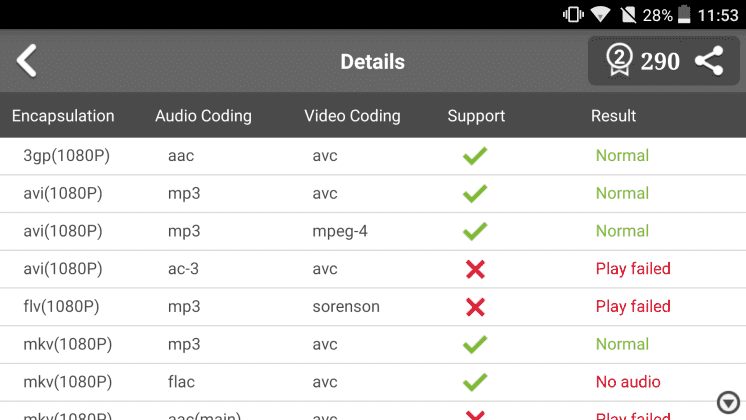Tap the scroll-down circle arrow icon
The image size is (746, 420).
(728, 403)
